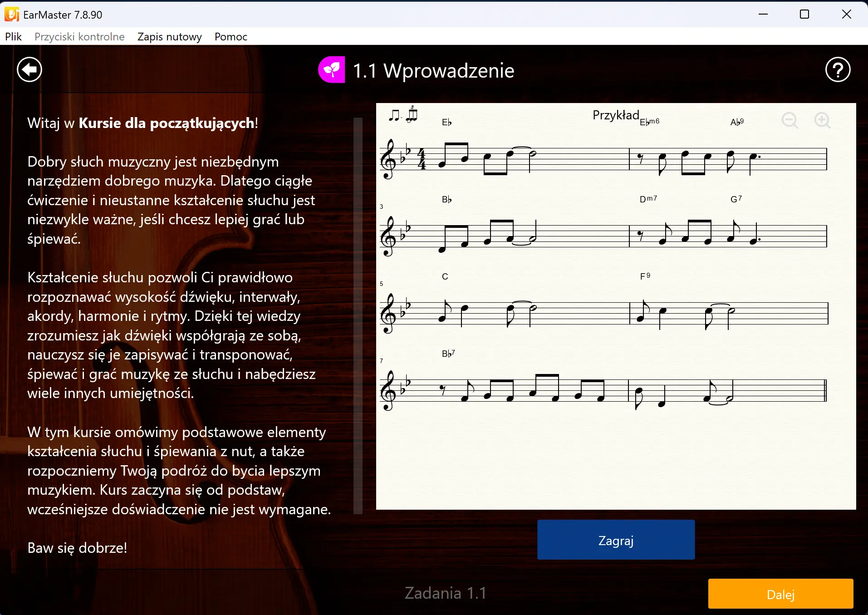Toggle the swing eighth notes icon
The height and width of the screenshot is (615, 868).
[x=403, y=114]
